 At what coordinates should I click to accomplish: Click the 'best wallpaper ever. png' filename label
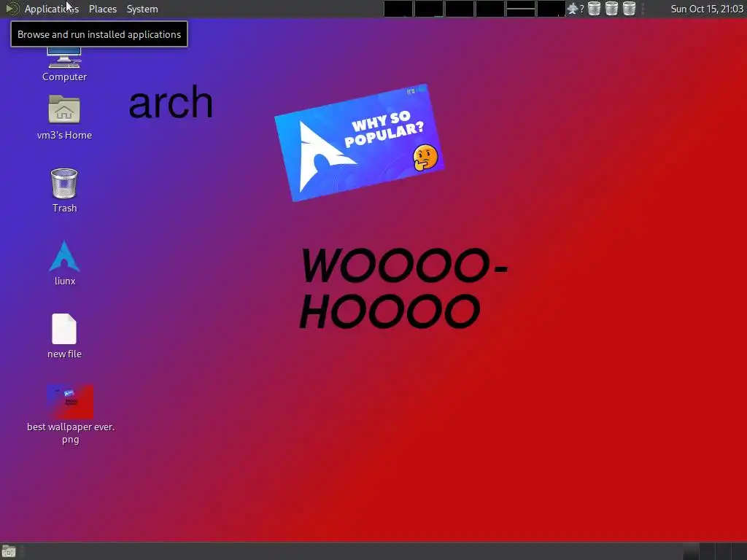[71, 433]
